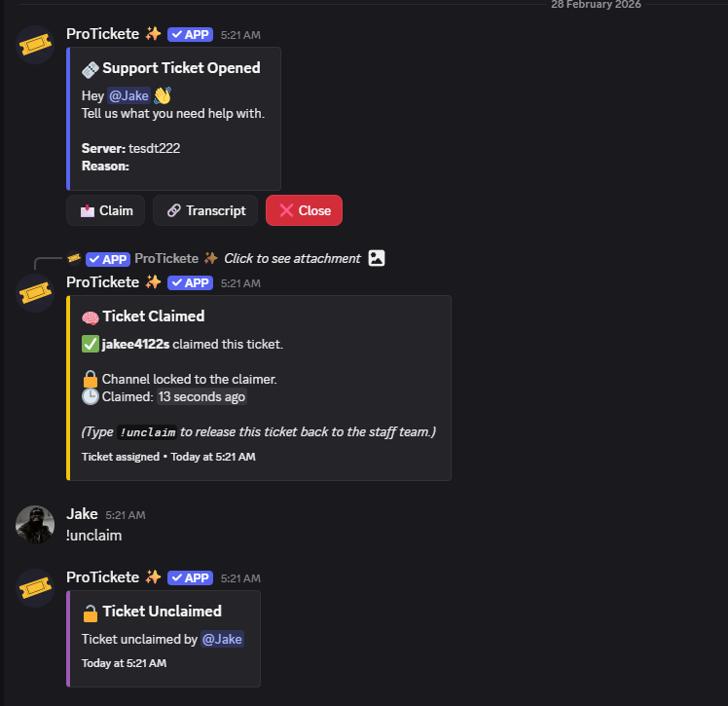Click the Ticket Claimed embed title

(154, 316)
